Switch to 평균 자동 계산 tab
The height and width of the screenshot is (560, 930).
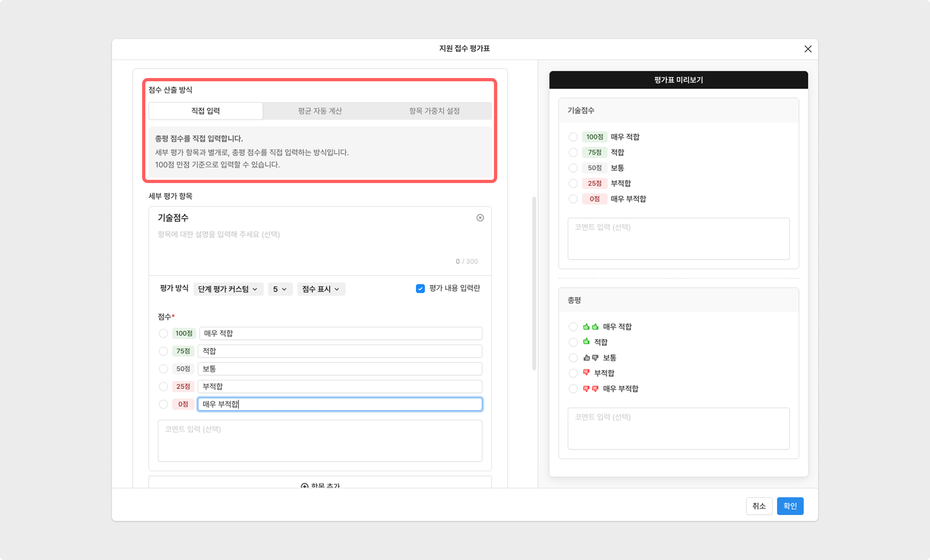click(320, 111)
